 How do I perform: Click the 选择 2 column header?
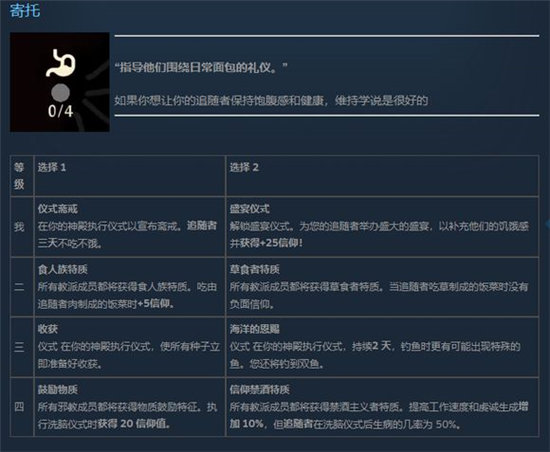pos(244,167)
